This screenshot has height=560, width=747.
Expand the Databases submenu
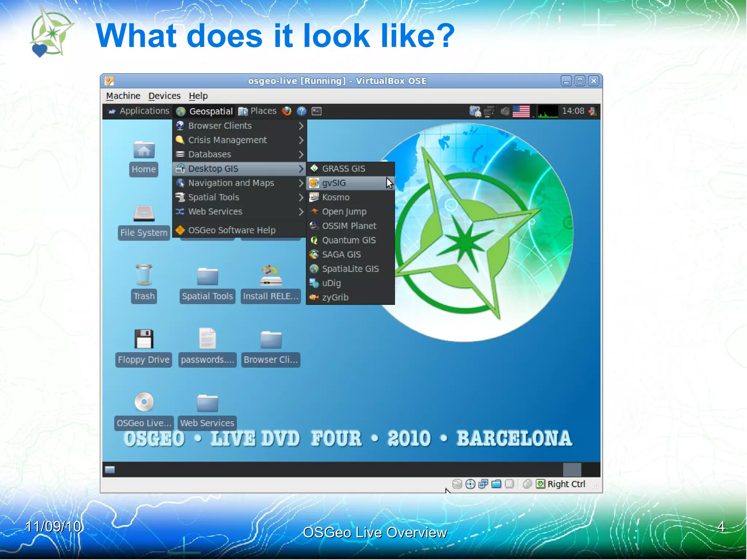(x=239, y=154)
